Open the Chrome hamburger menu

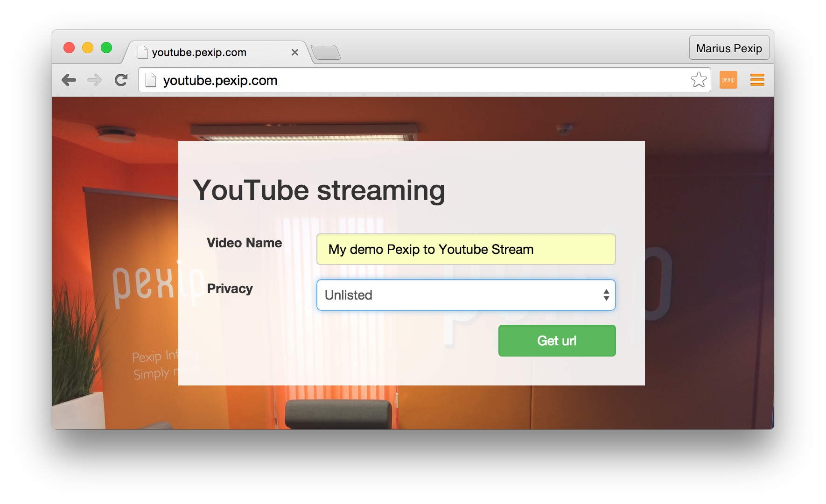click(x=757, y=80)
